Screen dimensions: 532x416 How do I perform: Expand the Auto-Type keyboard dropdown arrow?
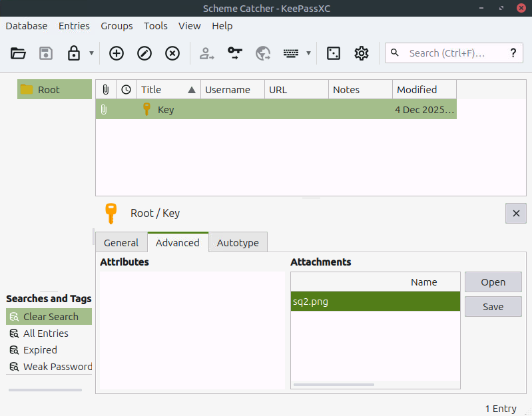click(308, 53)
